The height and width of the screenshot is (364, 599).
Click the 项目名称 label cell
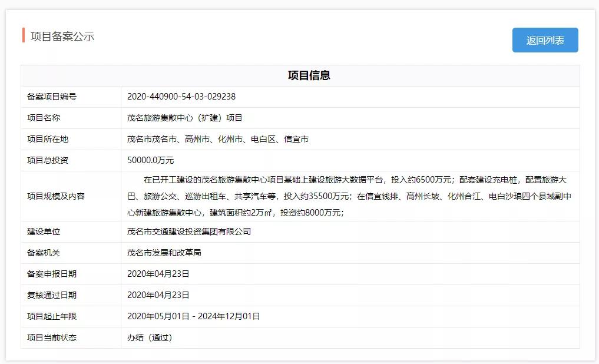coord(71,118)
